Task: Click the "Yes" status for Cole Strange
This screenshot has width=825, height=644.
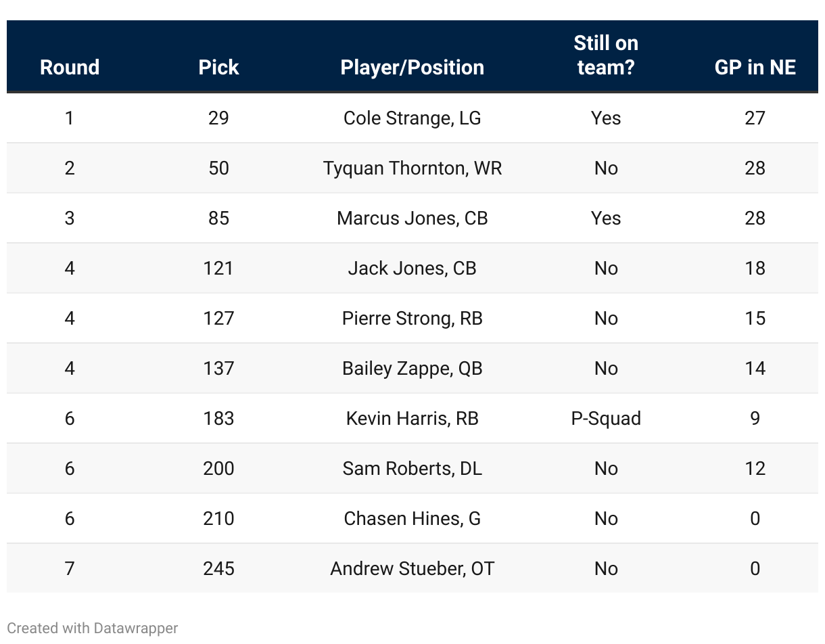Action: [x=605, y=118]
